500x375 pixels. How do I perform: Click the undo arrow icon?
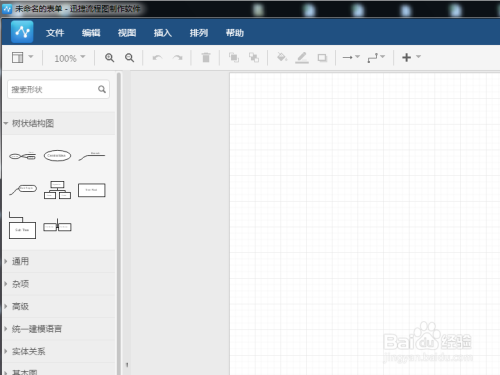[157, 58]
